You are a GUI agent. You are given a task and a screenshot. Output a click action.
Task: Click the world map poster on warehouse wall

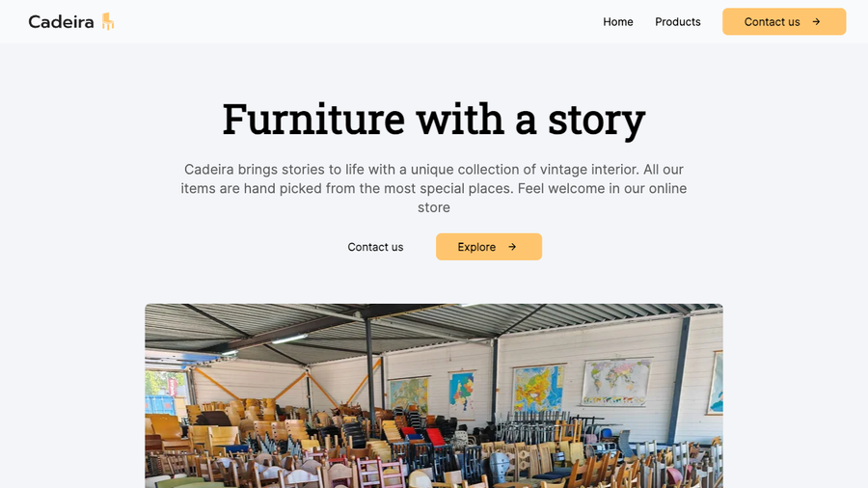coord(618,383)
